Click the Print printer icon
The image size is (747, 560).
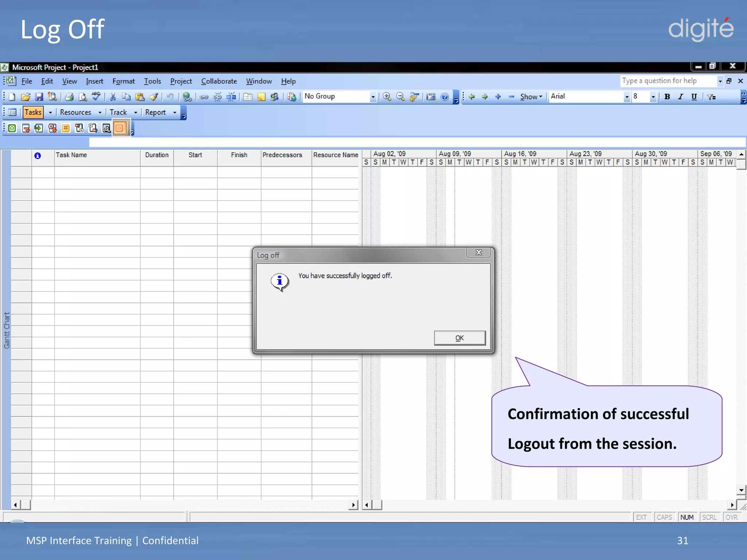[69, 97]
